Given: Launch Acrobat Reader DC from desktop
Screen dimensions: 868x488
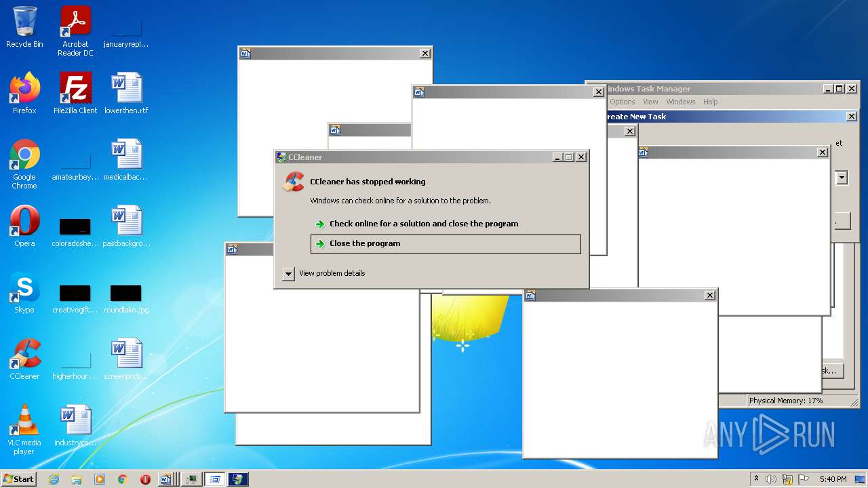Looking at the screenshot, I should [75, 31].
